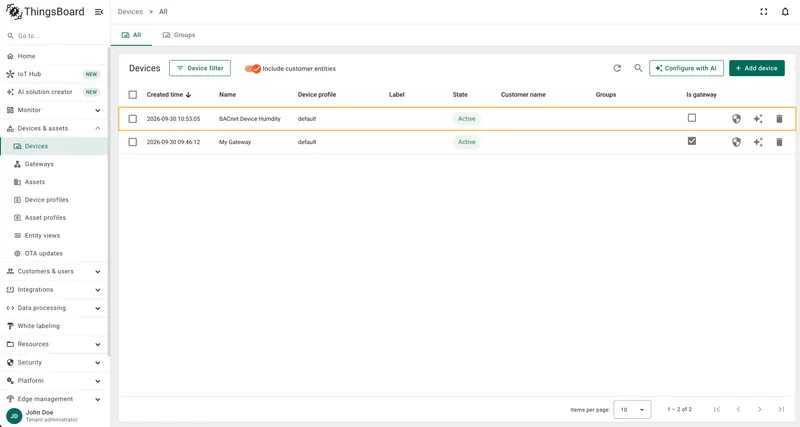Collapse sidebar with the menu toggle icon

pyautogui.click(x=99, y=12)
